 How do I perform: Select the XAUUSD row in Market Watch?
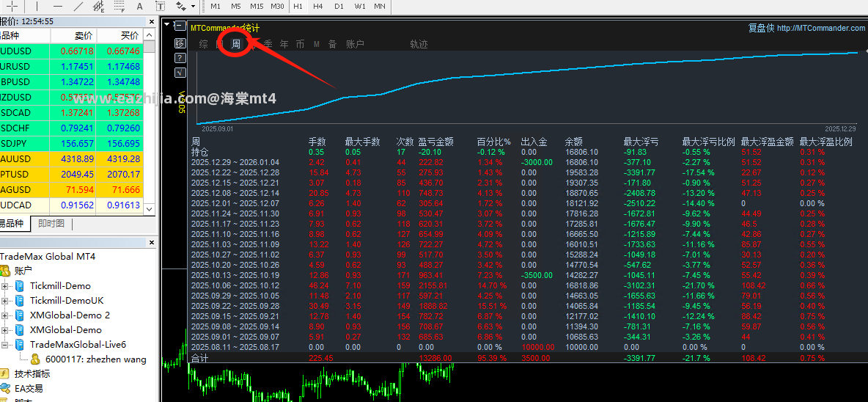[x=71, y=158]
